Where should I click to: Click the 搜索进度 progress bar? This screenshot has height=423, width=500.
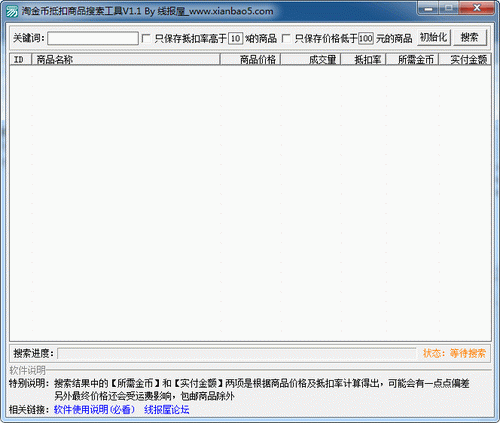click(x=237, y=353)
